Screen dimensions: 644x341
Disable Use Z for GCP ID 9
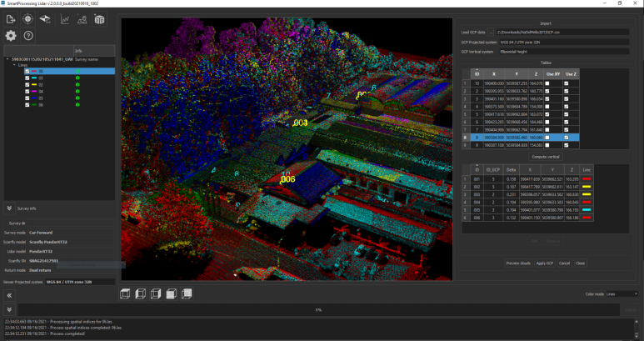pos(567,145)
